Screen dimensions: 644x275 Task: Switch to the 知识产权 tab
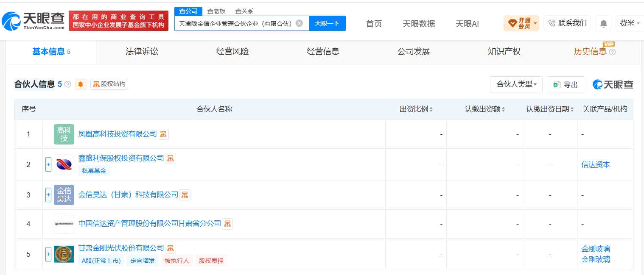[x=504, y=52]
